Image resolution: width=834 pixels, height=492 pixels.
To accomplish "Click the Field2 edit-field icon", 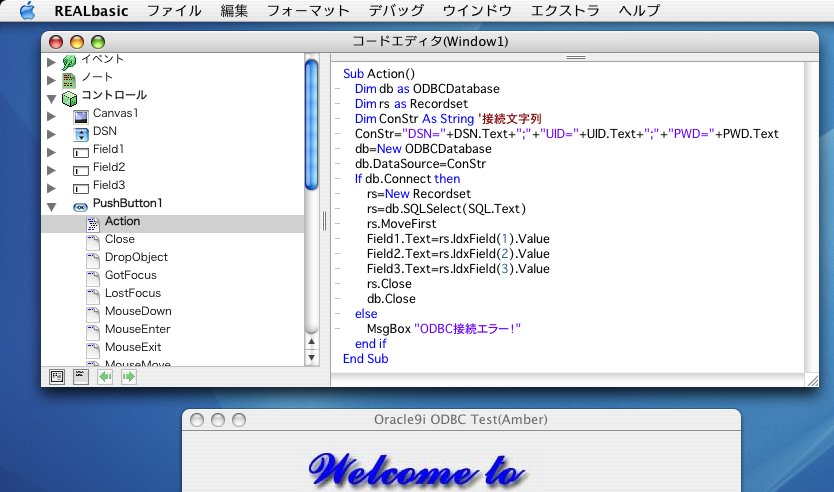I will pyautogui.click(x=81, y=171).
